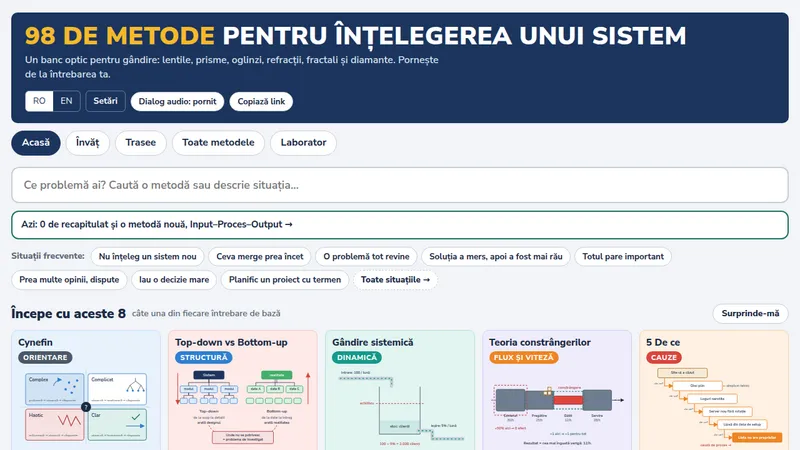Screen dimensions: 800x450
Task: Click the Surprinde-mă button
Action: coord(751,313)
